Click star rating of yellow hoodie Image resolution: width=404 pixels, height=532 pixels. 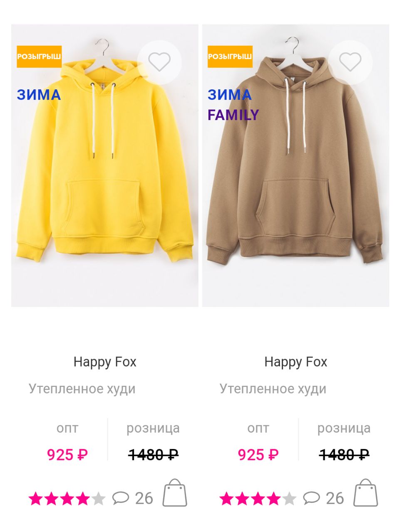coord(67,498)
